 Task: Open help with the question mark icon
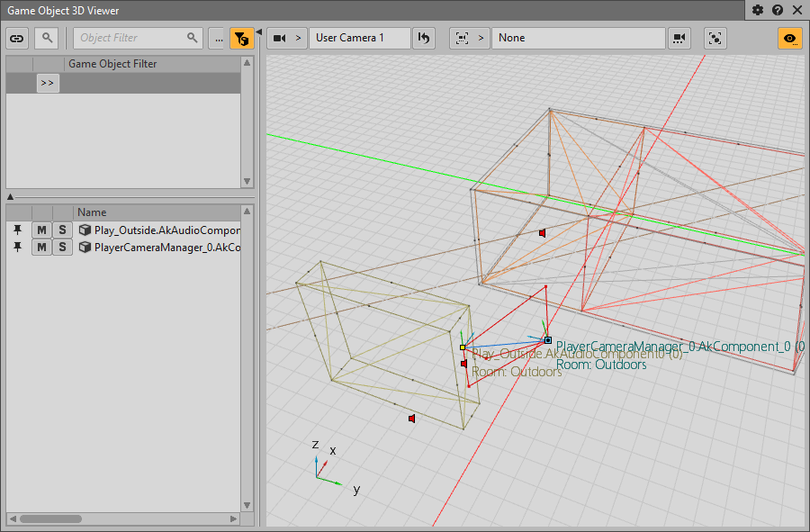(778, 10)
